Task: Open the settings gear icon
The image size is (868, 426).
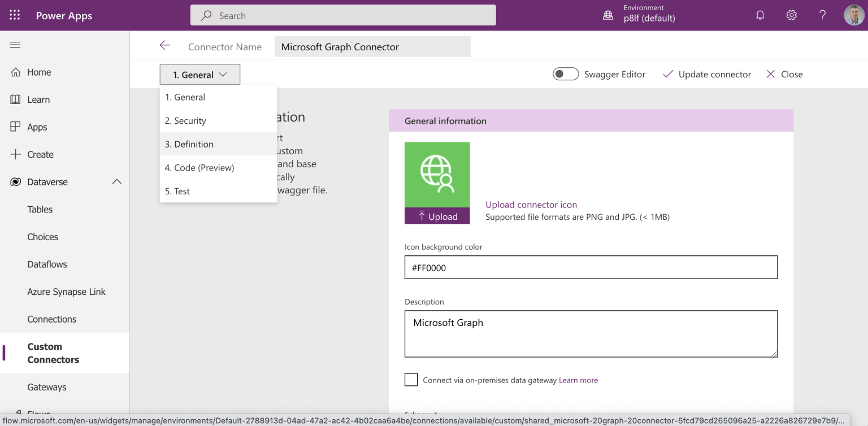Action: coord(791,15)
